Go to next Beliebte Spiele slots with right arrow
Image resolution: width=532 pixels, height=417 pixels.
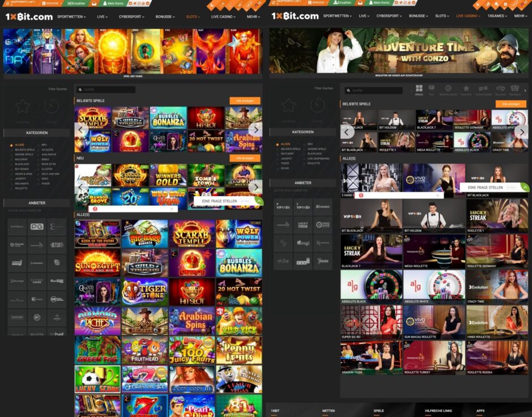coord(256,129)
